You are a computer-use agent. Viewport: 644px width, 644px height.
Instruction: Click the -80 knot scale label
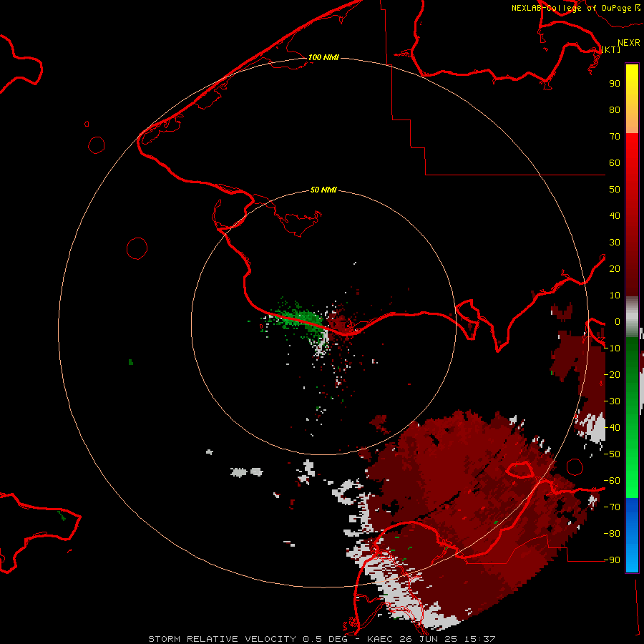[x=613, y=534]
